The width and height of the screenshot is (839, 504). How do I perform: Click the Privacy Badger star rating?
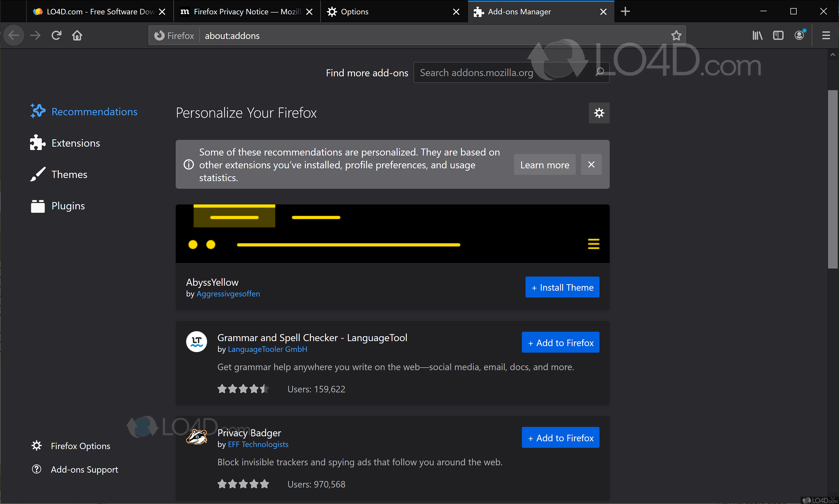[x=243, y=484]
